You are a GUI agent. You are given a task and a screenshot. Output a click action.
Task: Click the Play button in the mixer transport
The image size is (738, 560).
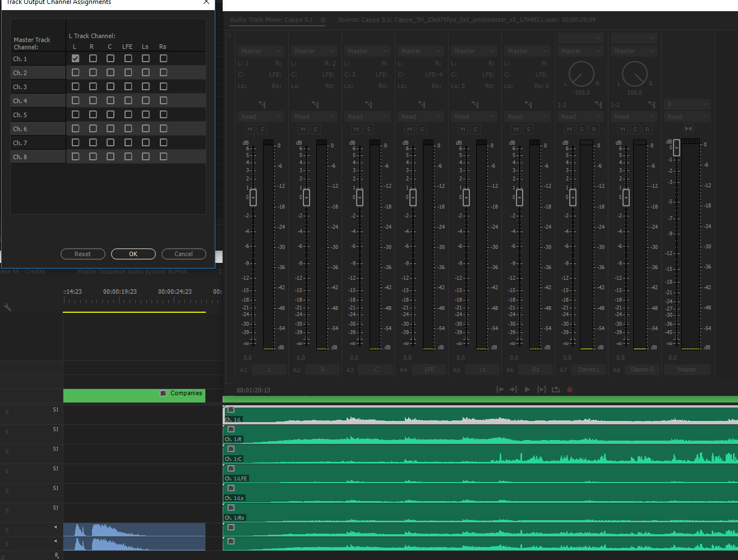coord(527,389)
